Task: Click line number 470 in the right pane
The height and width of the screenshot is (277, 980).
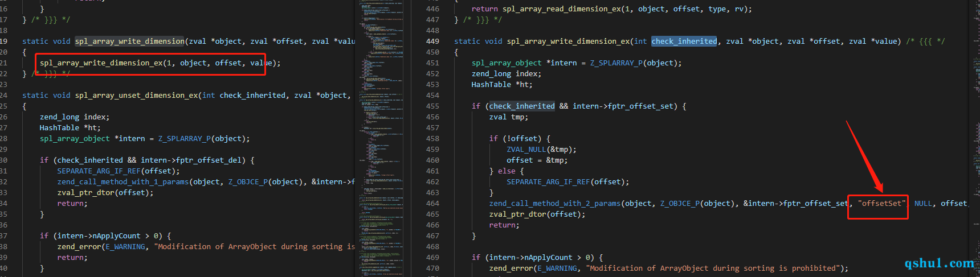Action: 433,268
